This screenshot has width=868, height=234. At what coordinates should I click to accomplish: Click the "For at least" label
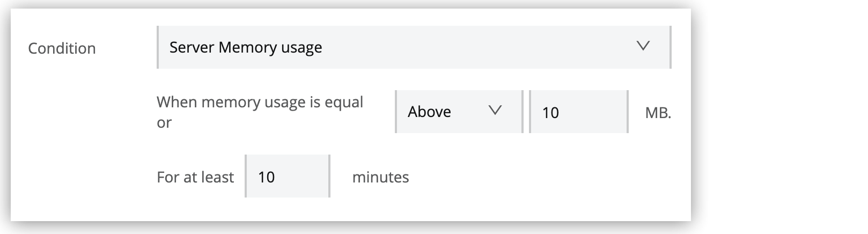(x=195, y=177)
